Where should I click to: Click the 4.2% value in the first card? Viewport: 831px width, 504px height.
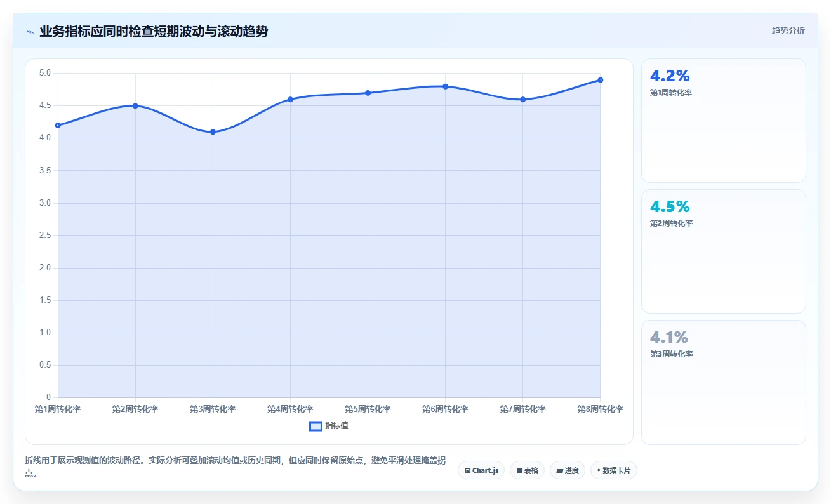point(670,76)
